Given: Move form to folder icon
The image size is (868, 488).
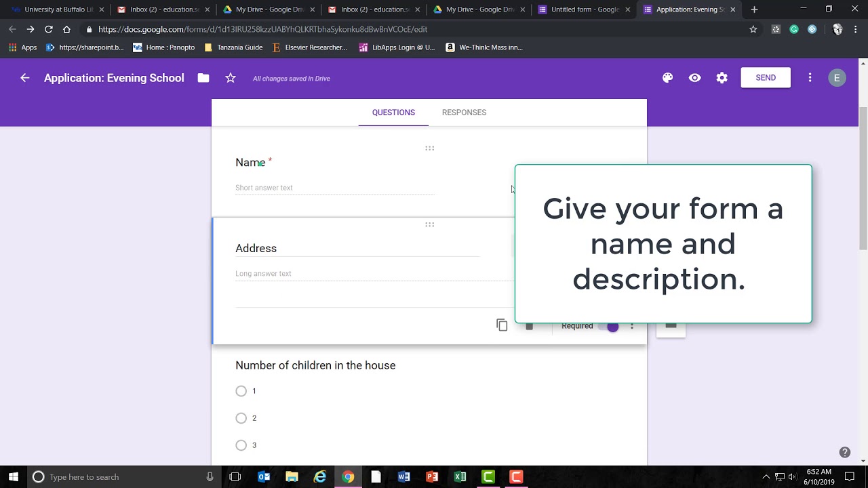Looking at the screenshot, I should pos(203,78).
